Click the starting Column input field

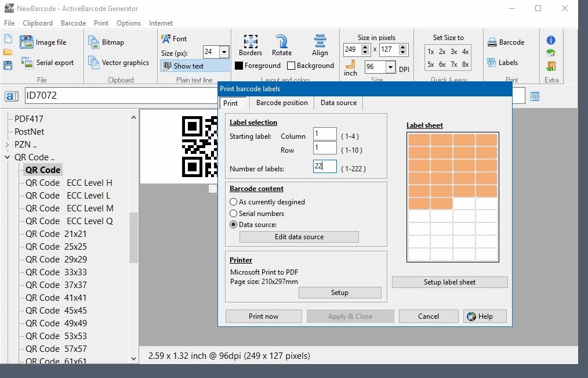pos(325,134)
